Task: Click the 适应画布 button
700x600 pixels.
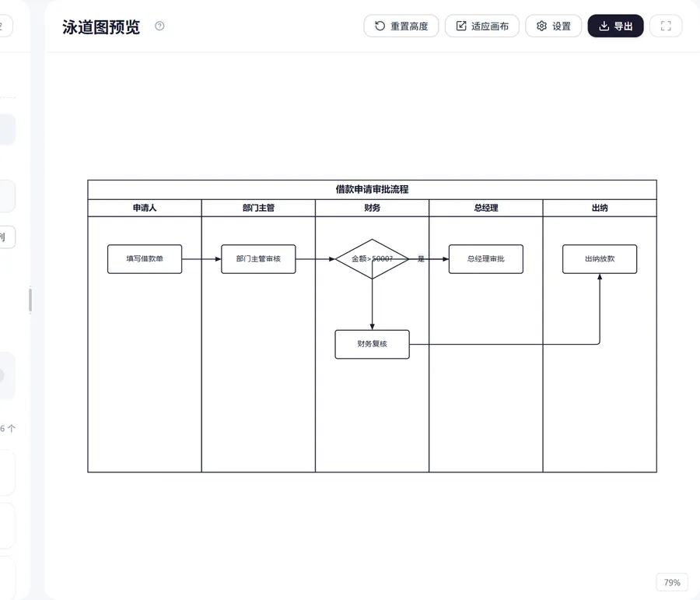Action: (481, 26)
